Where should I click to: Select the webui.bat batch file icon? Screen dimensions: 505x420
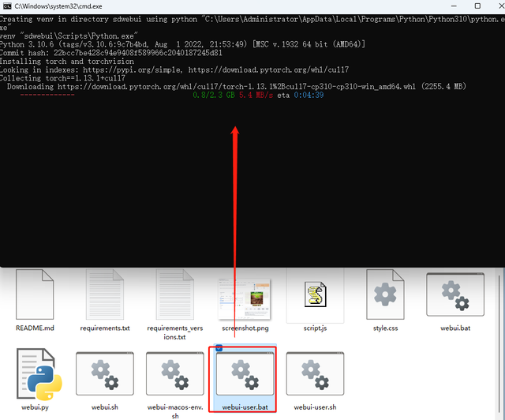click(455, 294)
